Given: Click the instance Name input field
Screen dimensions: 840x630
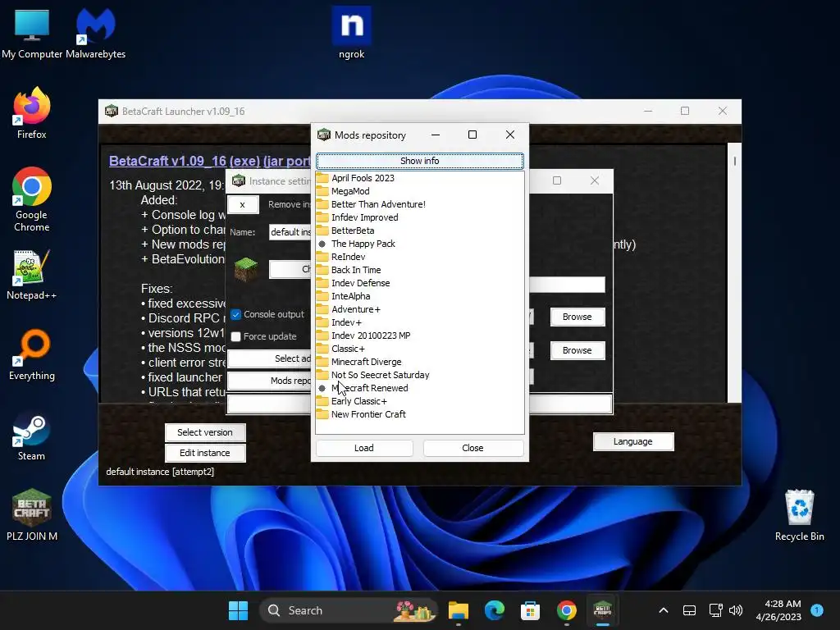Looking at the screenshot, I should coord(290,232).
